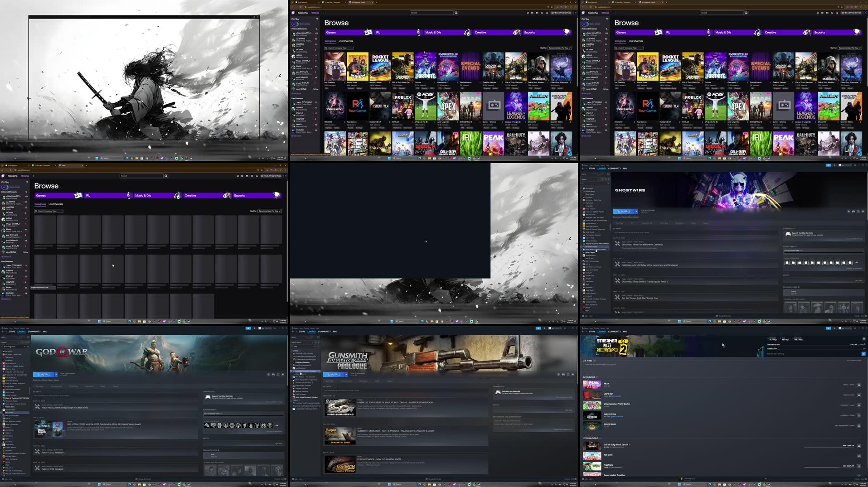
Task: Click Add a Game in Ghostwire Steam frame
Action: tap(587, 316)
